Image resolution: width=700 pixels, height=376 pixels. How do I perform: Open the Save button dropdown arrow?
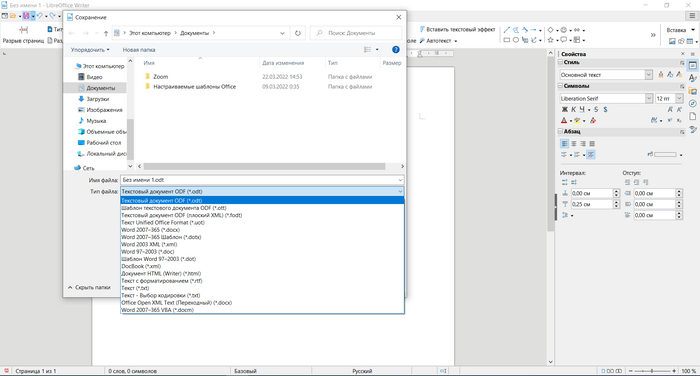[x=33, y=16]
